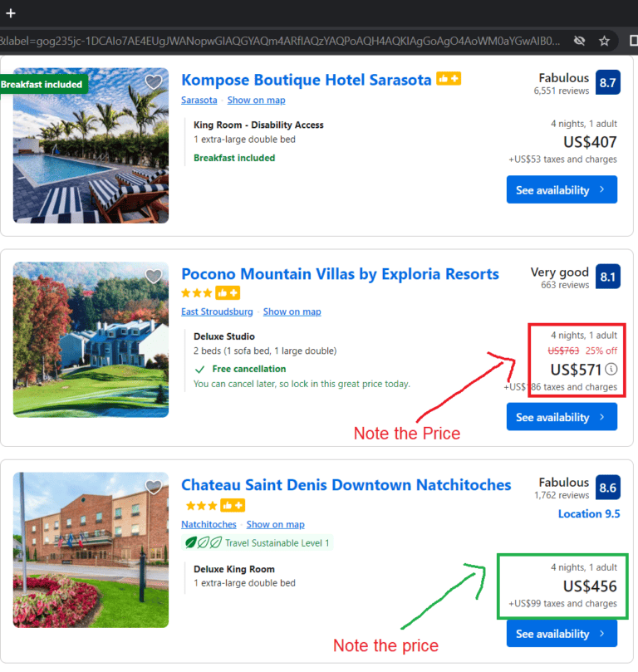Screen dimensions: 638x672
Task: Open a new browser tab
Action: coord(11,13)
